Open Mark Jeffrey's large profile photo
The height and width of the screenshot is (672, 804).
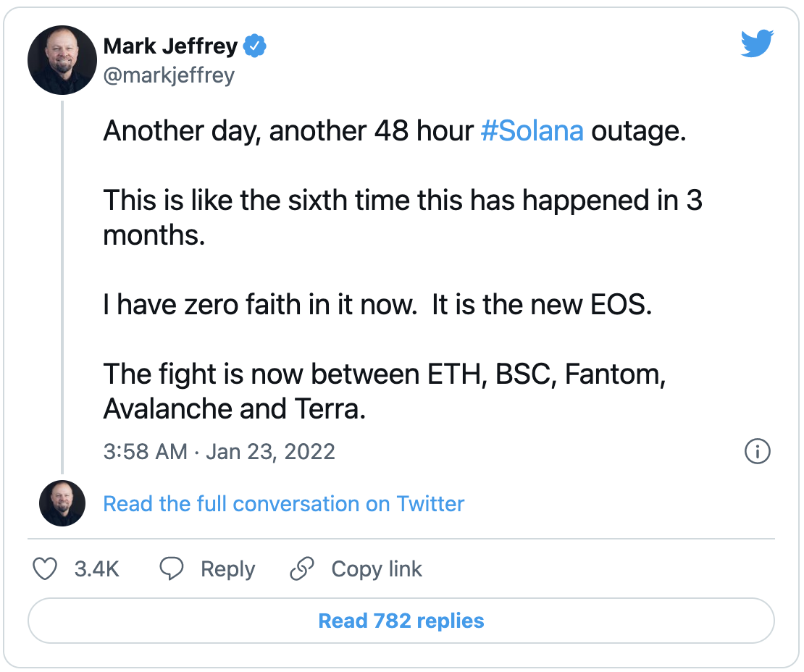click(x=62, y=60)
